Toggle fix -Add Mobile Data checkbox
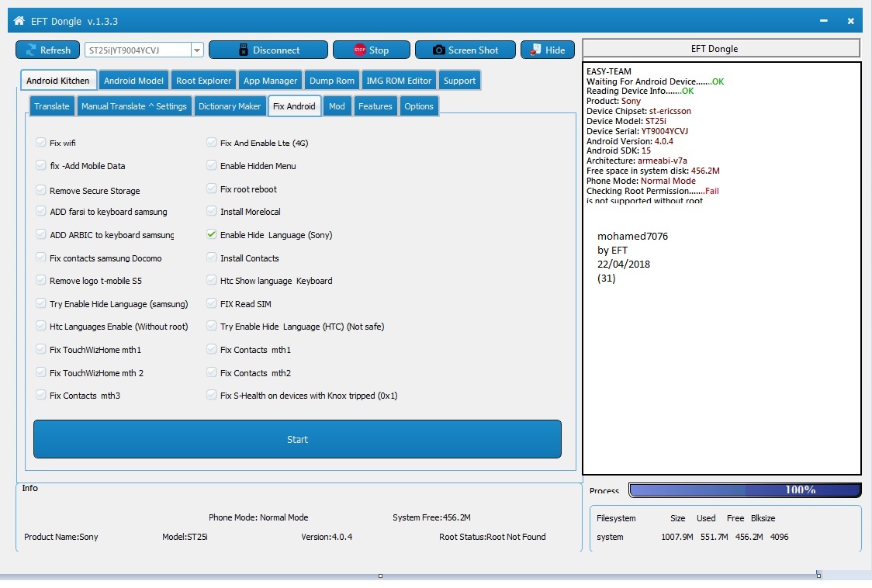 pyautogui.click(x=40, y=165)
